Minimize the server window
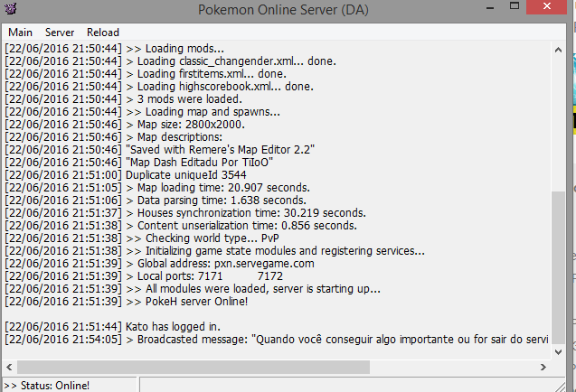The width and height of the screenshot is (576, 392). click(490, 7)
